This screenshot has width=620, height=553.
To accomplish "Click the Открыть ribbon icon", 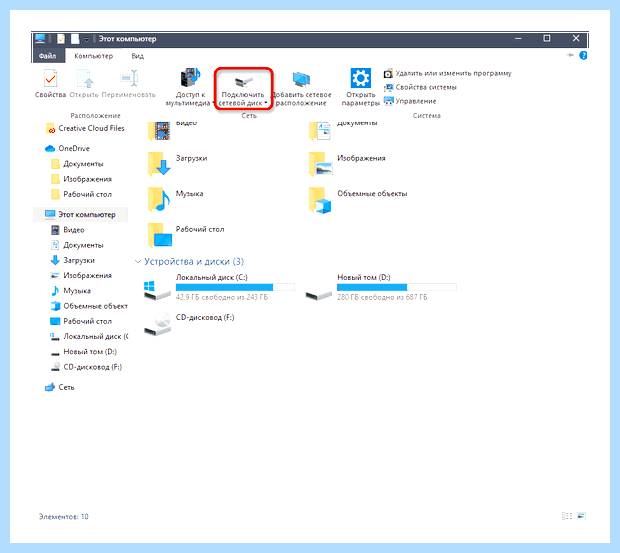I will point(85,78).
